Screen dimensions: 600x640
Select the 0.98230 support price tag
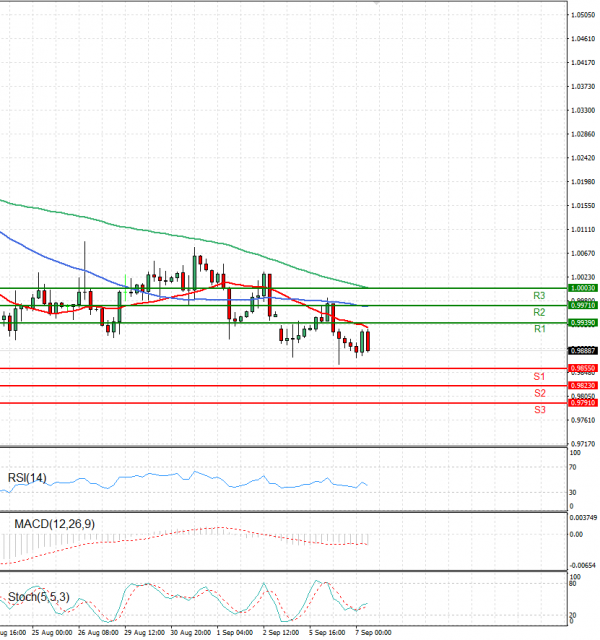pyautogui.click(x=583, y=385)
